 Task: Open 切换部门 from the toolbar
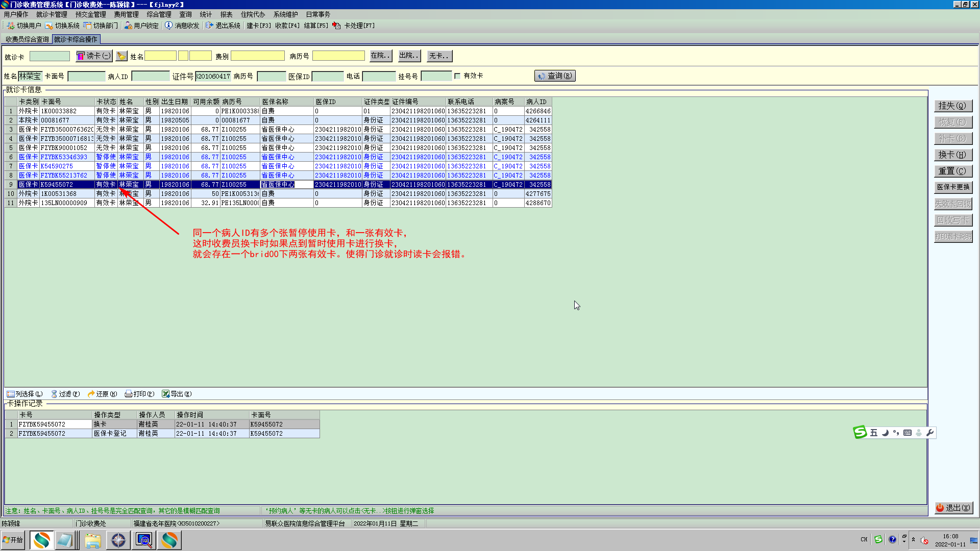(x=87, y=26)
